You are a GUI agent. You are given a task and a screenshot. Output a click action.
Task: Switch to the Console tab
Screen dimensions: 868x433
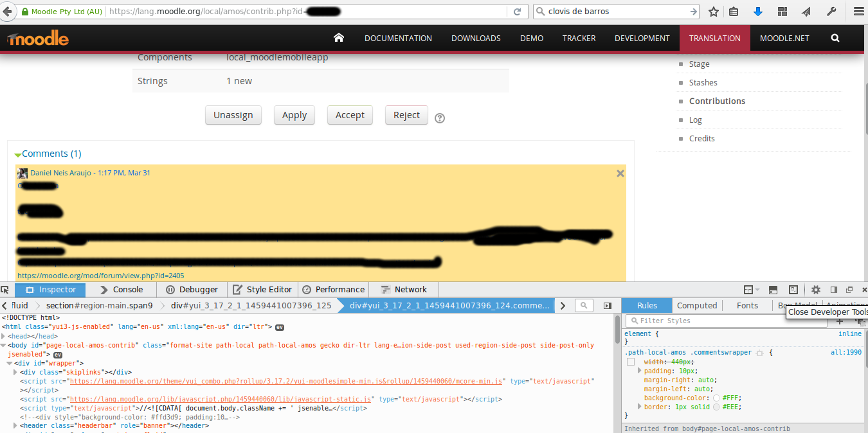point(121,290)
